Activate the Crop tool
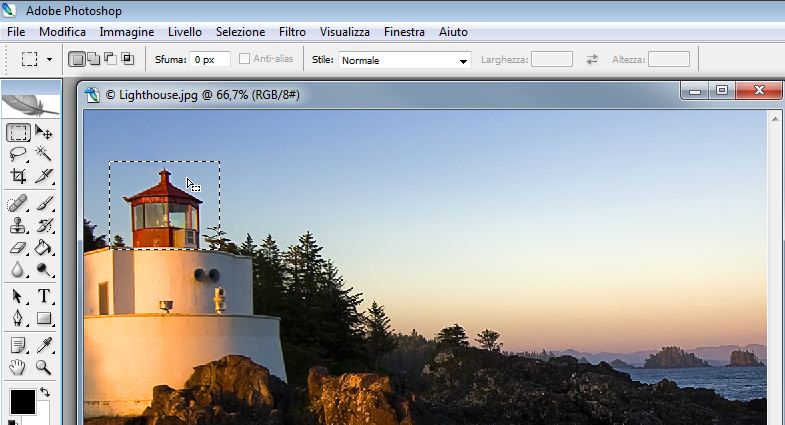The height and width of the screenshot is (425, 785). pyautogui.click(x=18, y=176)
